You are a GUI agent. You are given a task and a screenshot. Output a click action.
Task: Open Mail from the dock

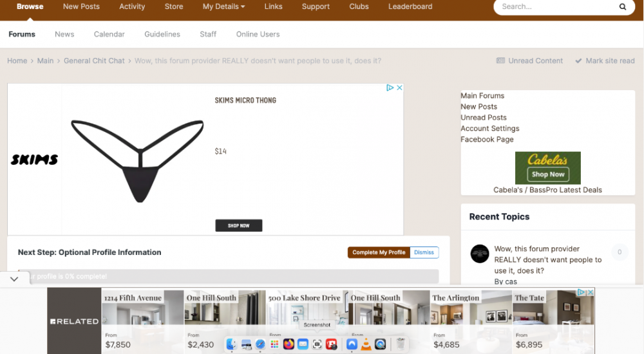click(303, 344)
